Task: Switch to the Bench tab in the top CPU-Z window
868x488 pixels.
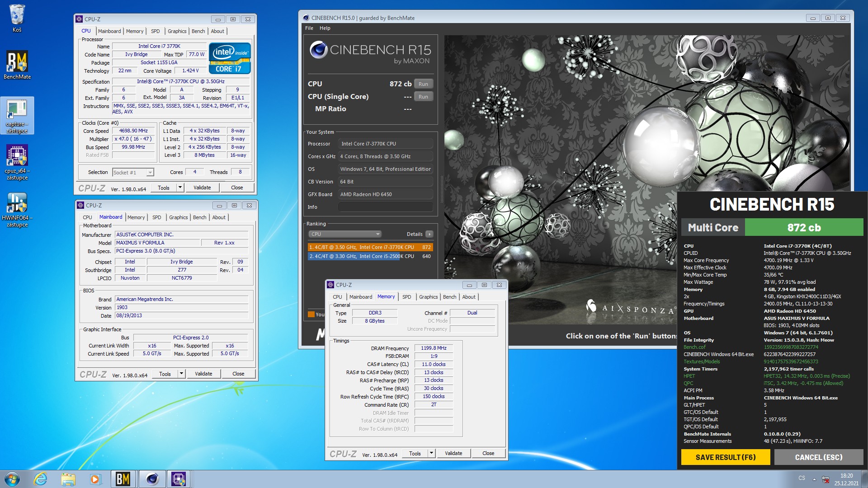Action: [x=198, y=31]
